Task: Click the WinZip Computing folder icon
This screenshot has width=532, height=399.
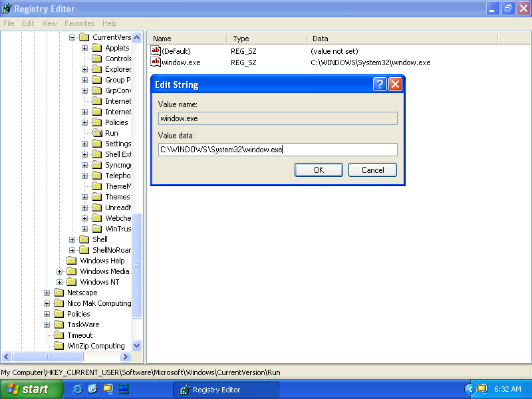Action: [x=59, y=346]
